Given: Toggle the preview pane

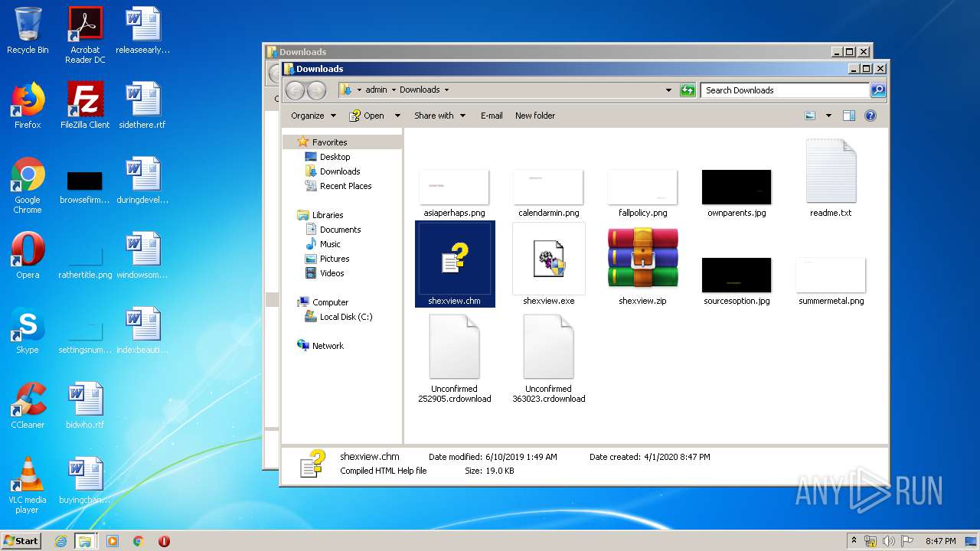Looking at the screenshot, I should point(848,116).
